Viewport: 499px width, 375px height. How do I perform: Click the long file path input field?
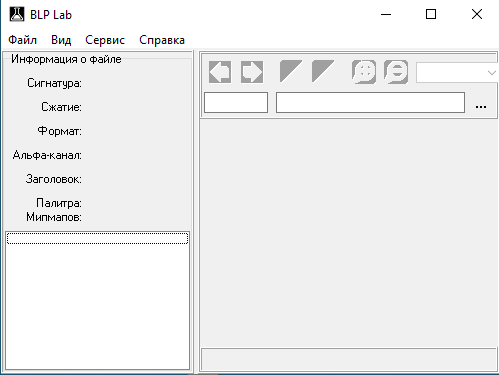[370, 103]
